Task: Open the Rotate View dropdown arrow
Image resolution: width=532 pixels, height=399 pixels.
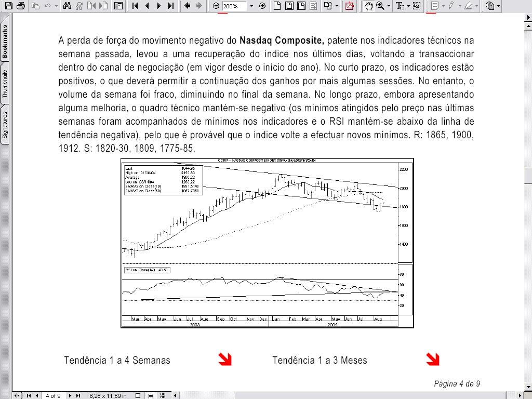Action: 337,6
